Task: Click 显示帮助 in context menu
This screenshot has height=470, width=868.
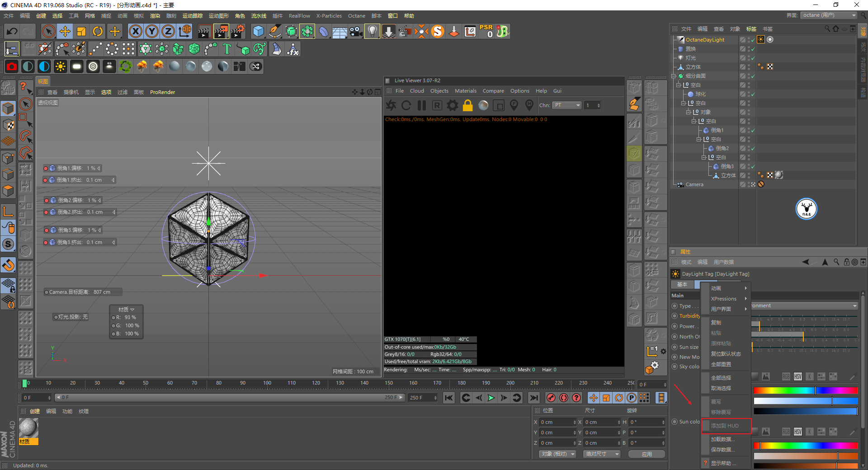Action: 726,463
